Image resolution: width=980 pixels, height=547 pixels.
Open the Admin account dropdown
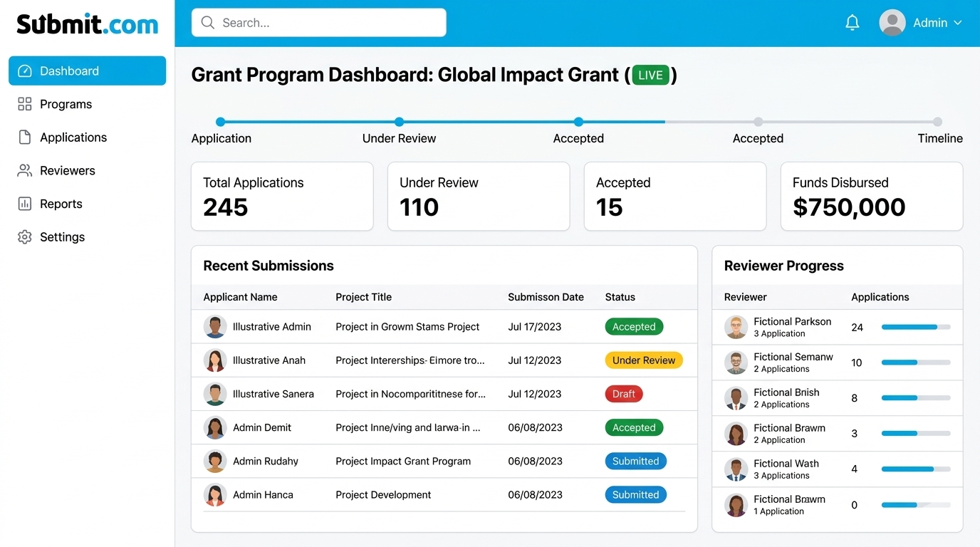click(957, 22)
